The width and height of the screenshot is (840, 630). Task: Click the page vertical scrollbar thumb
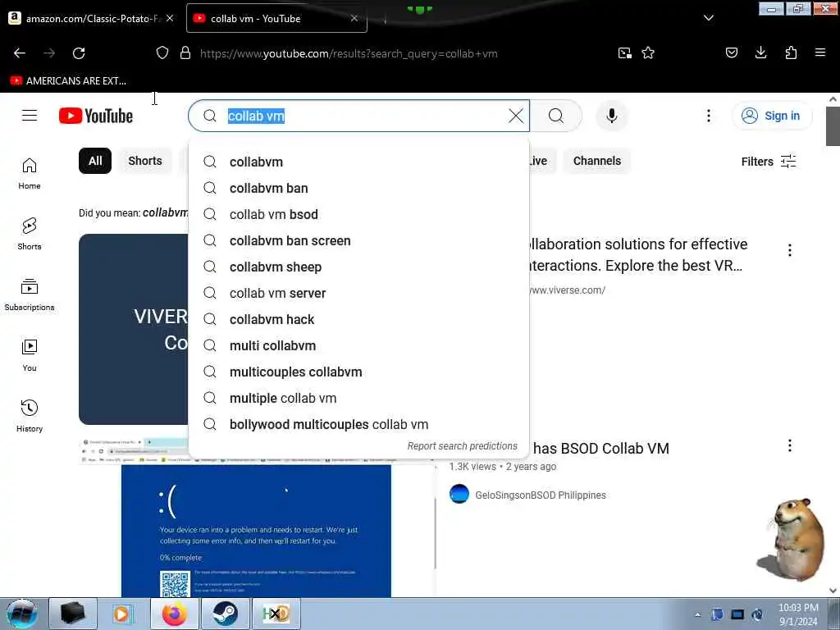(833, 126)
